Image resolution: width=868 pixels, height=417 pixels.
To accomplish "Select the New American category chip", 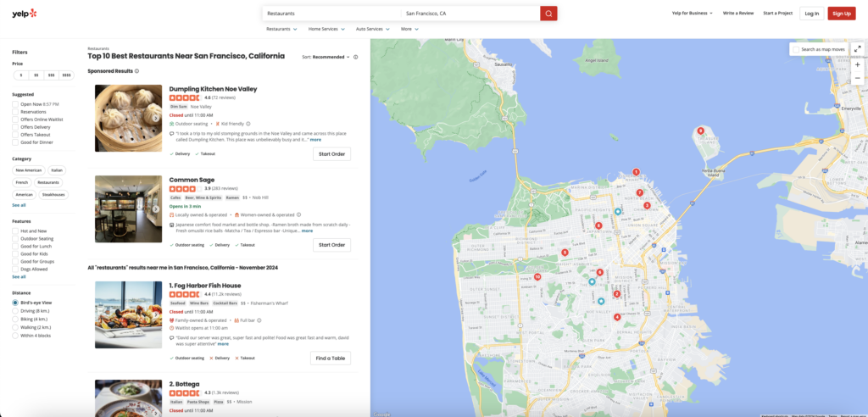I will click(x=29, y=170).
